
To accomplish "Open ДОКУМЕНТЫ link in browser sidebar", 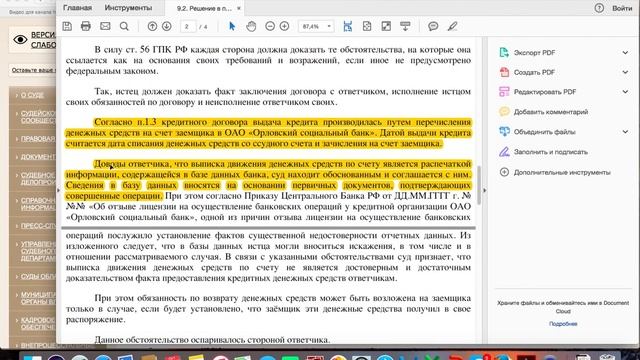I will [38, 157].
